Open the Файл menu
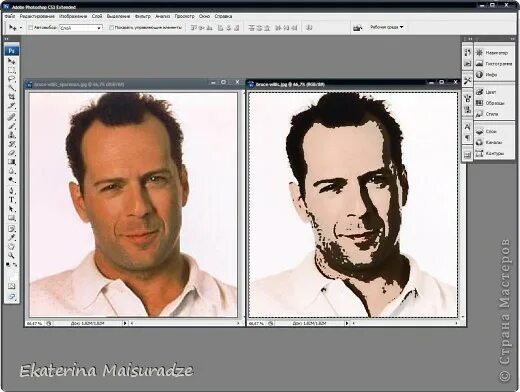 (10, 16)
